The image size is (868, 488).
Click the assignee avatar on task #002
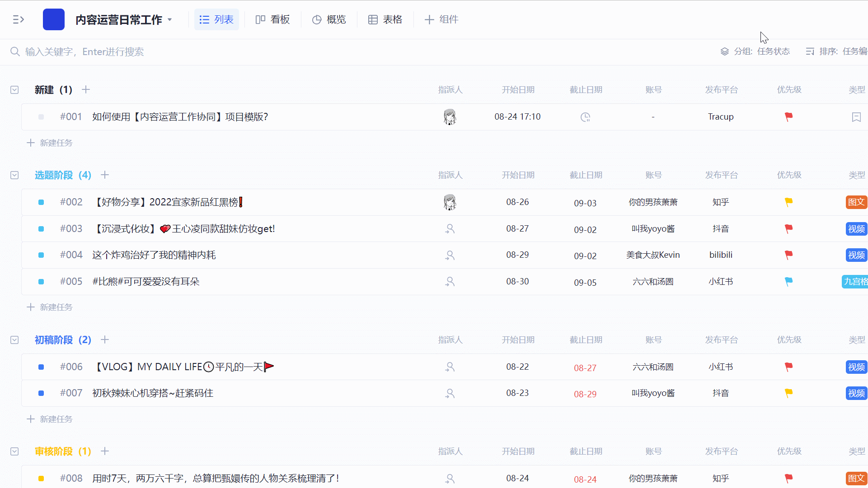click(x=450, y=202)
